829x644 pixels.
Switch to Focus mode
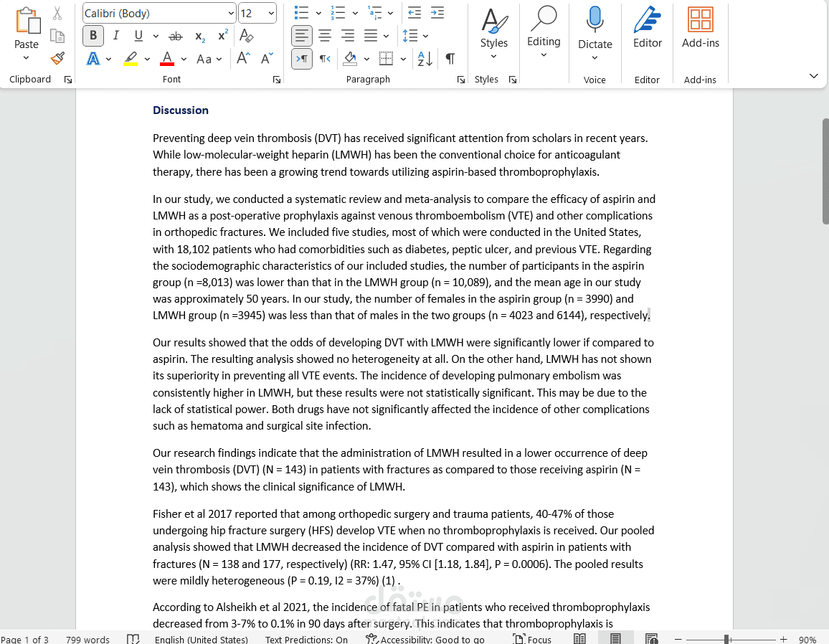point(532,639)
